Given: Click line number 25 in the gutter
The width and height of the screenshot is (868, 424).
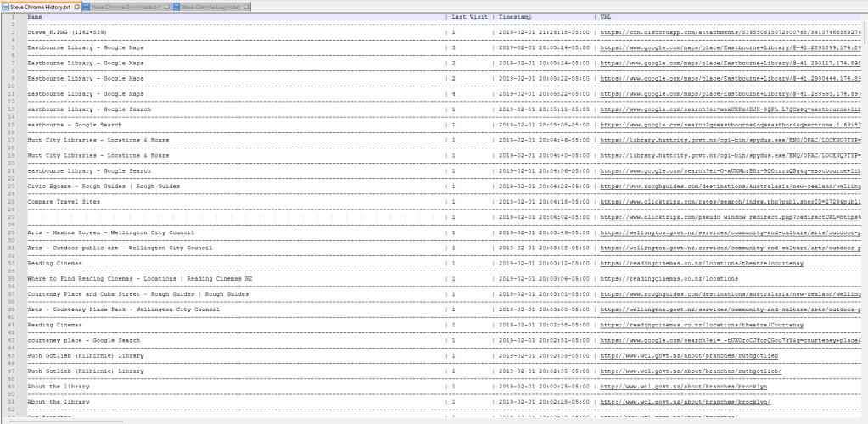Looking at the screenshot, I should 13,202.
